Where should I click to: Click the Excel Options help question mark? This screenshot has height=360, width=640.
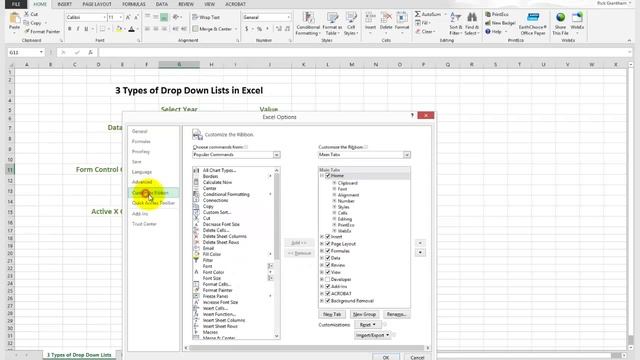click(x=412, y=116)
